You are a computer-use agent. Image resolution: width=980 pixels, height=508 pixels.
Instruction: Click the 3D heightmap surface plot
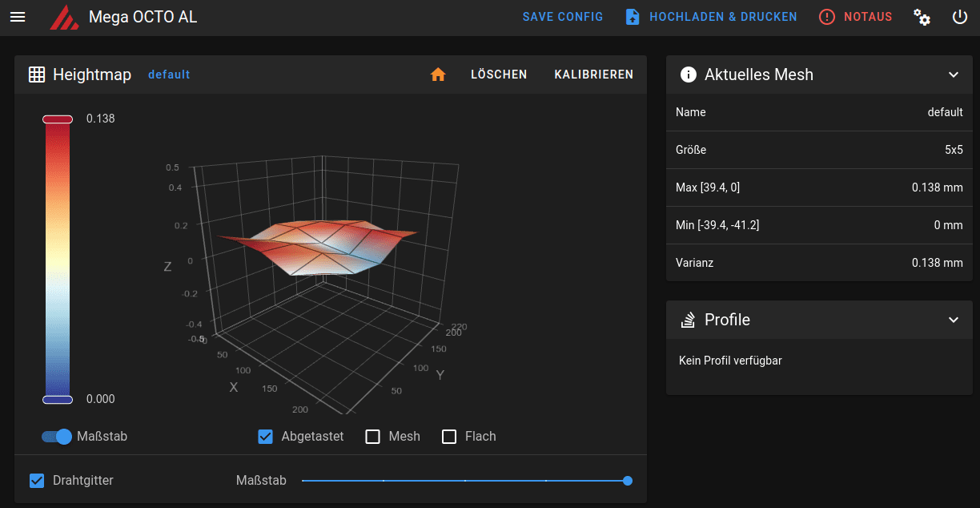[320, 247]
